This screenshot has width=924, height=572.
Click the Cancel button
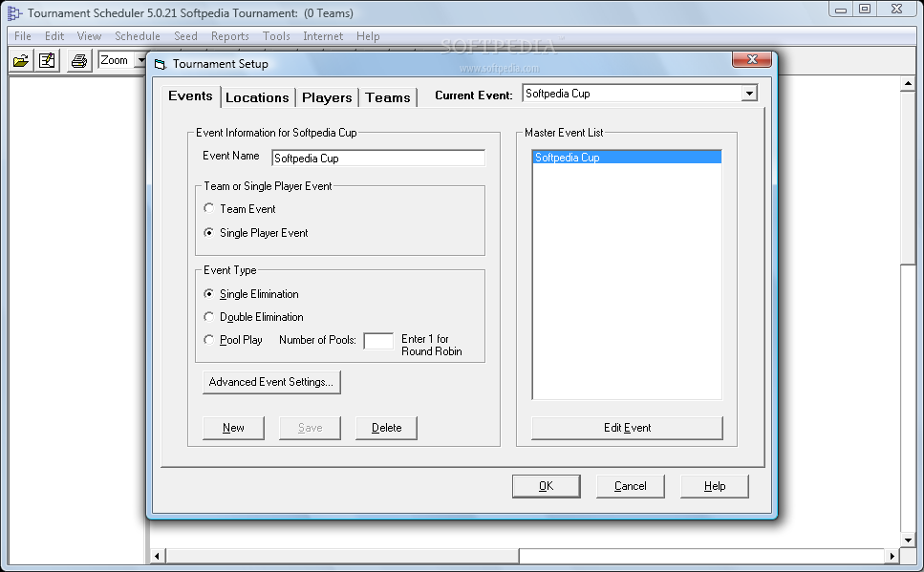631,486
